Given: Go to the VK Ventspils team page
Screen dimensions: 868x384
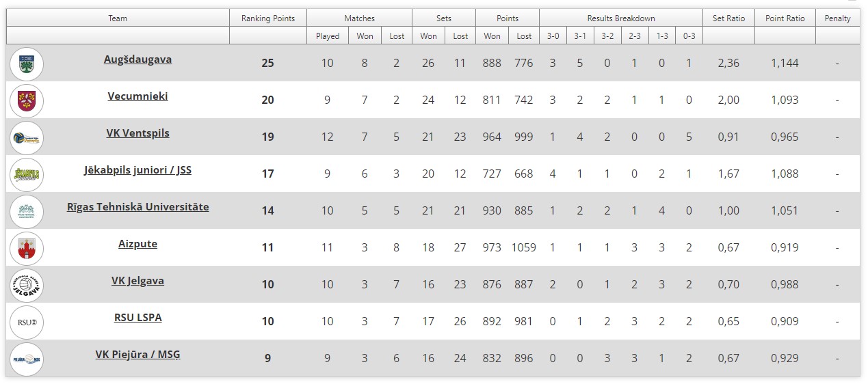Looking at the screenshot, I should 137,133.
